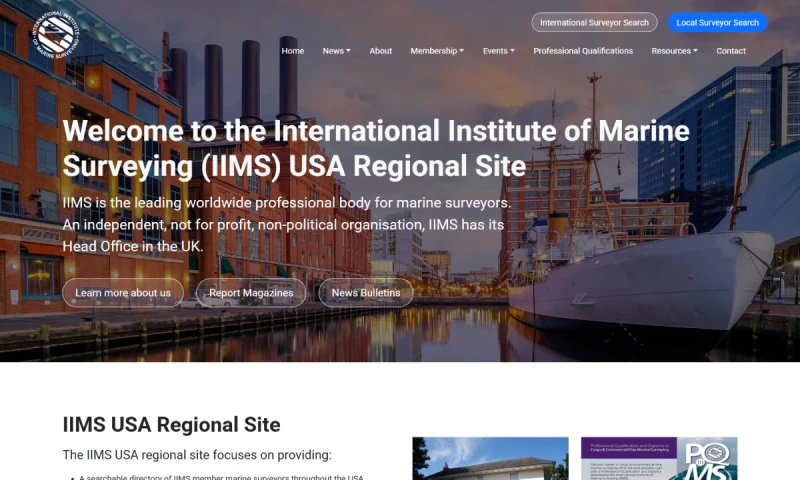Viewport: 800px width, 480px height.
Task: Expand the Events dropdown menu
Action: click(x=499, y=51)
